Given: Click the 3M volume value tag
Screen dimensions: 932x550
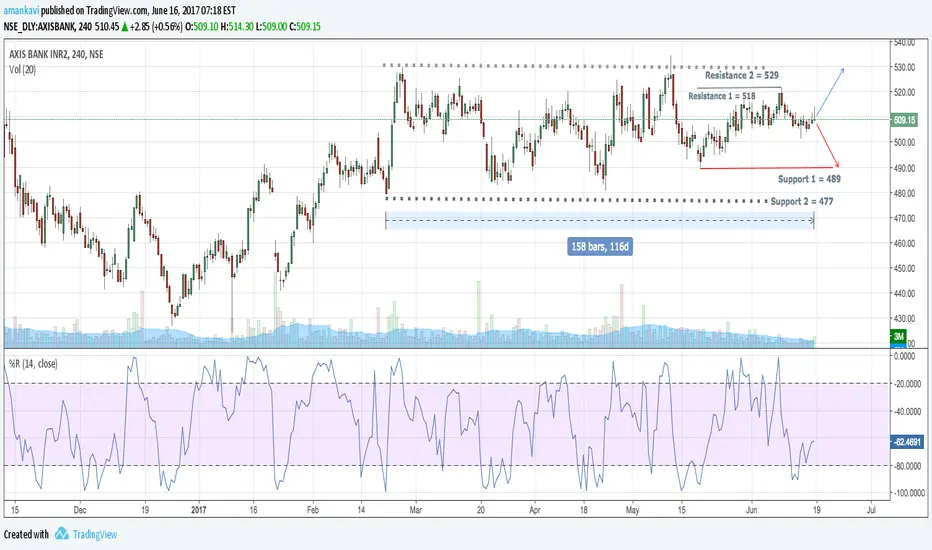Looking at the screenshot, I should tap(898, 336).
